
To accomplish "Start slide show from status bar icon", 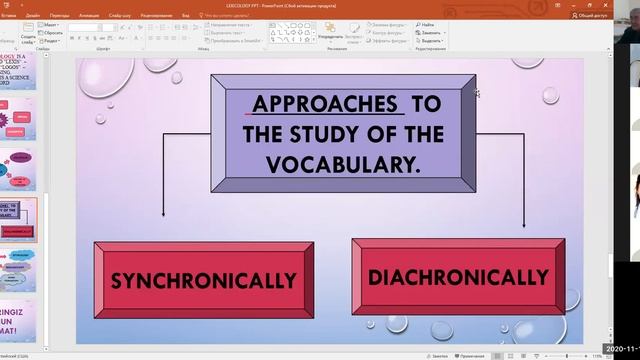I will point(537,356).
